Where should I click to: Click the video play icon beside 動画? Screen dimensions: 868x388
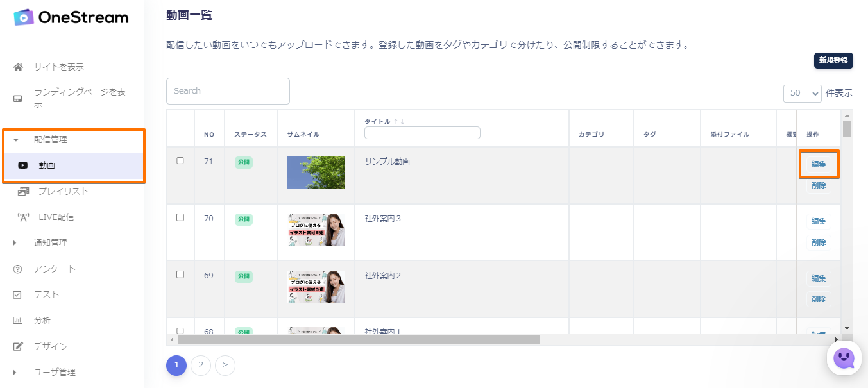coord(23,165)
